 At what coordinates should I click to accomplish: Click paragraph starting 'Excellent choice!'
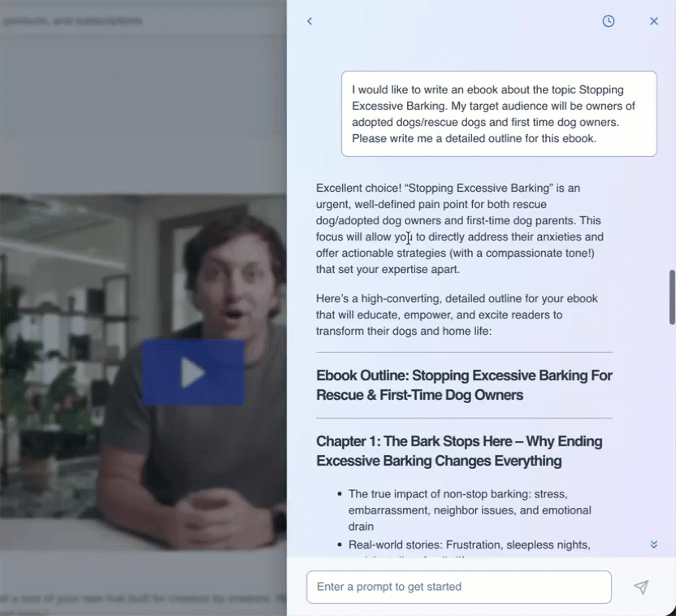[x=460, y=228]
